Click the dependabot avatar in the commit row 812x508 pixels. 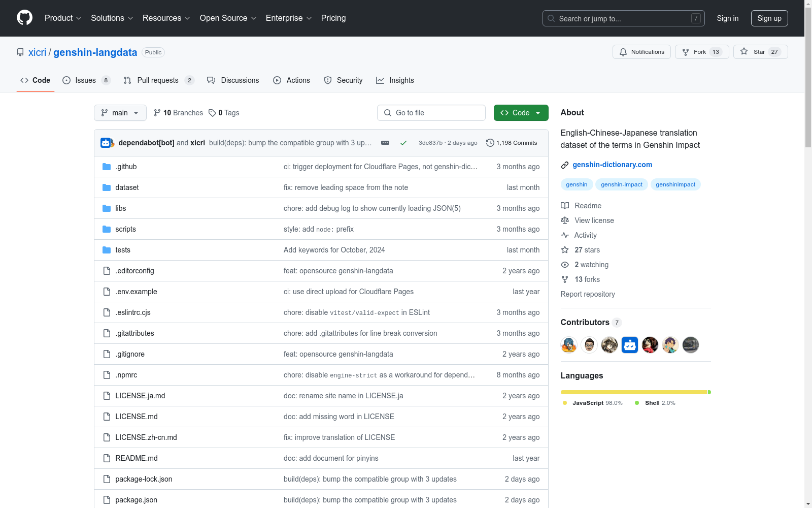pos(106,143)
